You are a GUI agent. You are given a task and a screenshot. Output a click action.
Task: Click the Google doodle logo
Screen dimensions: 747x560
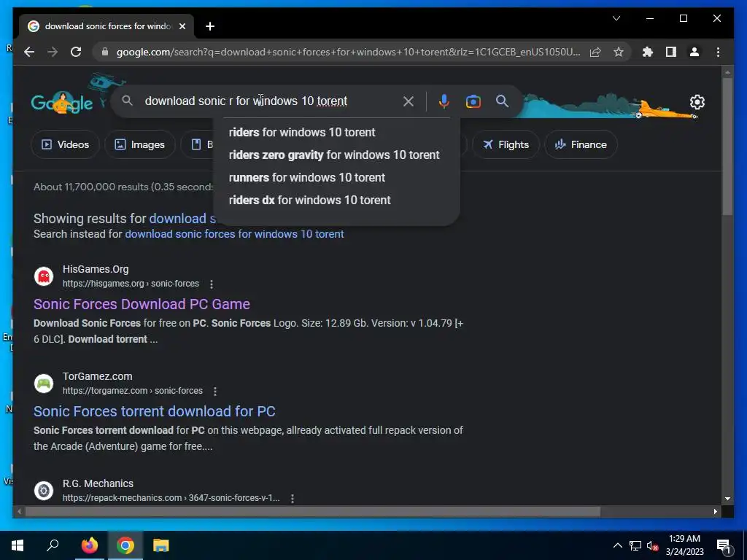pyautogui.click(x=62, y=102)
